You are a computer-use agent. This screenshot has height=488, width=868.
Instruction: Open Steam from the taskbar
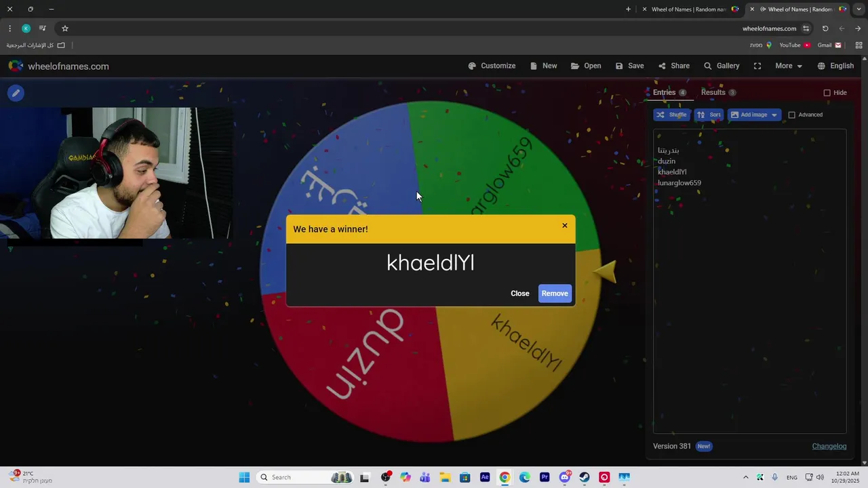(585, 477)
